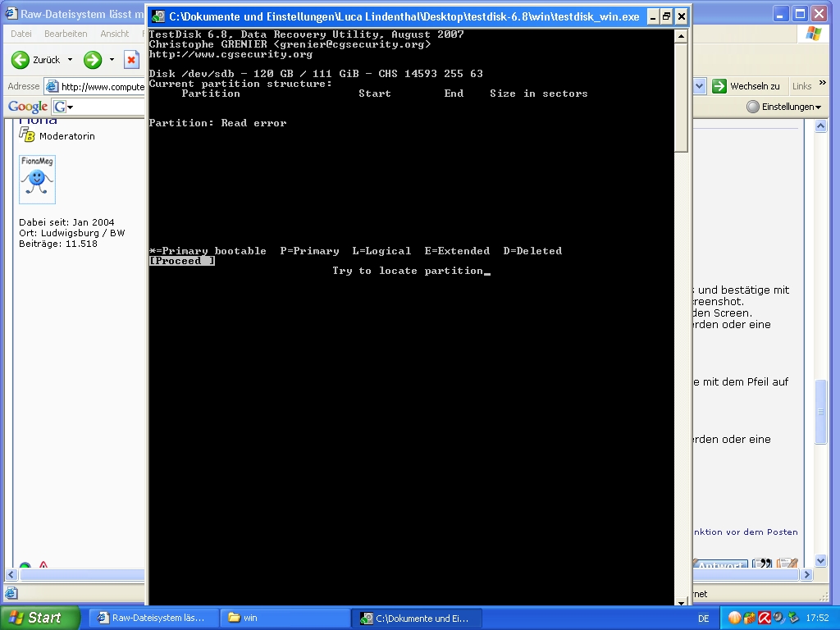Click the TestDisk console taskbar button

[417, 618]
